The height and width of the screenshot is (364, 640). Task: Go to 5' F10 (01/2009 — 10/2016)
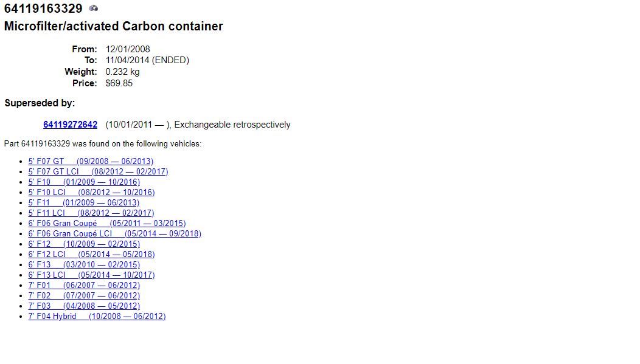click(84, 182)
